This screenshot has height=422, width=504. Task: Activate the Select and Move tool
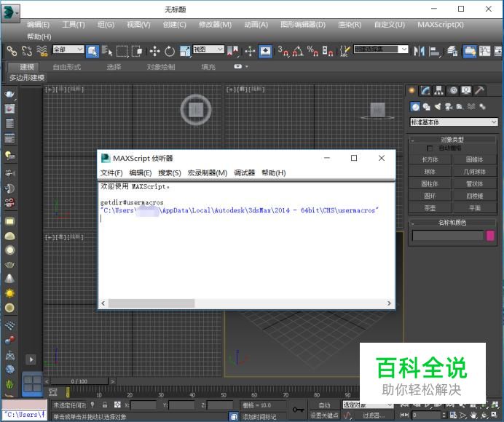click(154, 51)
